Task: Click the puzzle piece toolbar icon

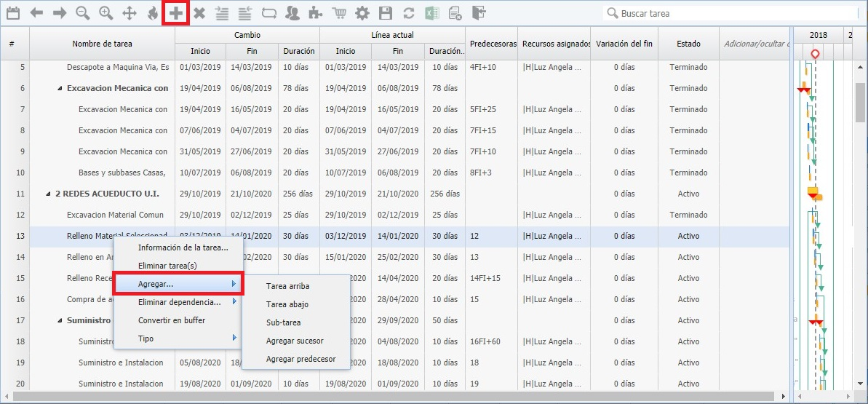Action: click(x=315, y=13)
